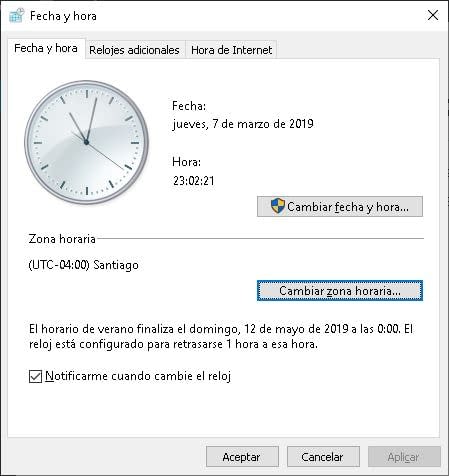Select the Fecha y hora tab
Viewport: 449px width, 476px height.
pyautogui.click(x=46, y=48)
